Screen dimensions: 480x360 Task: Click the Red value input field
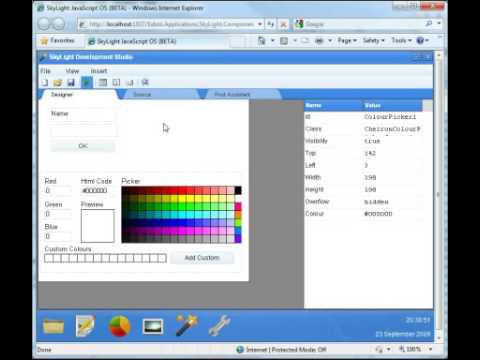(58, 191)
